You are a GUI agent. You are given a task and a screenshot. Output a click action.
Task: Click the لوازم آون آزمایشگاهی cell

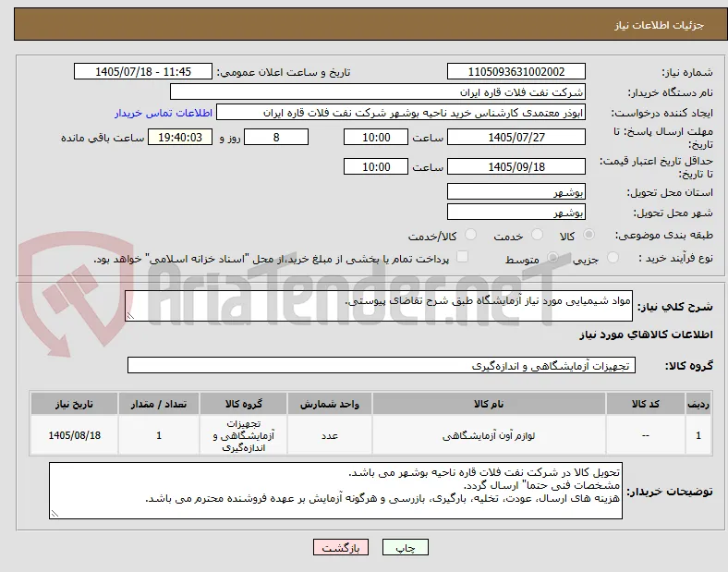tap(489, 435)
